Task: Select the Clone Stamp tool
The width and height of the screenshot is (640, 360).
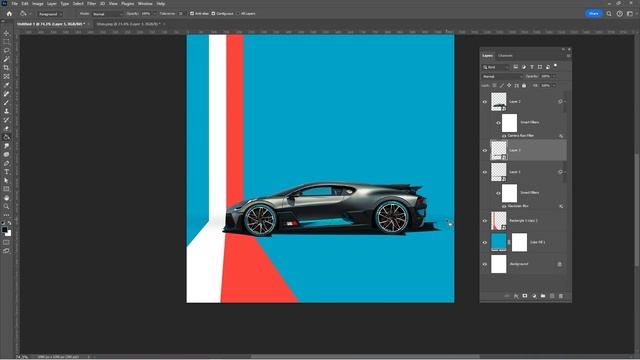Action: pyautogui.click(x=6, y=111)
